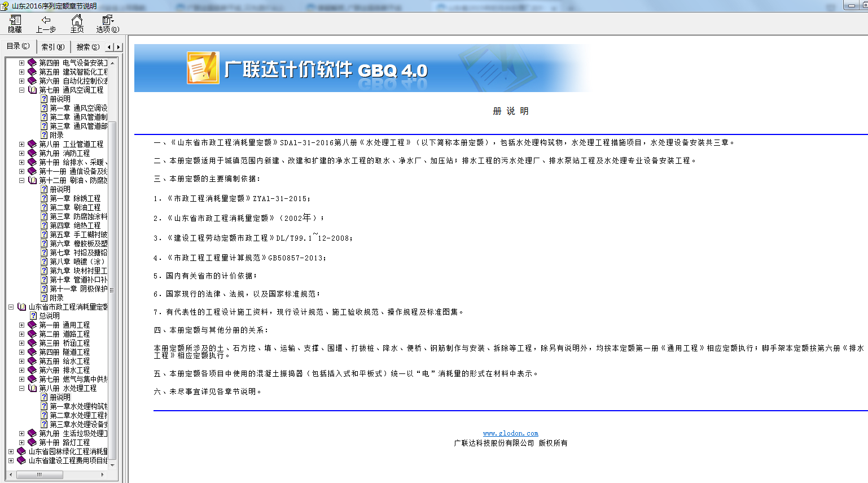Image resolution: width=868 pixels, height=483 pixels.
Task: Switch to the 目录(C) tab
Action: click(x=18, y=46)
